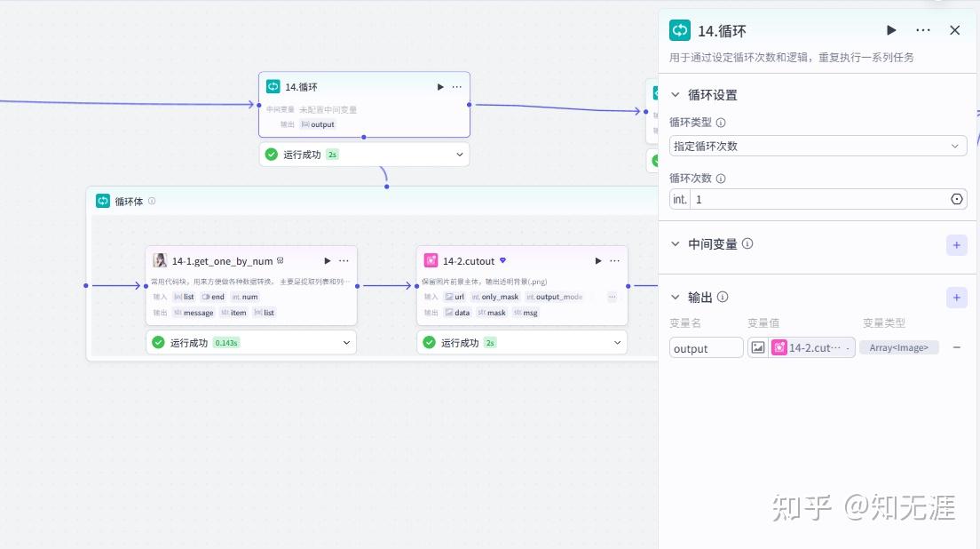Show info for 循环类型
Viewport: 980px width, 549px height.
(x=721, y=123)
